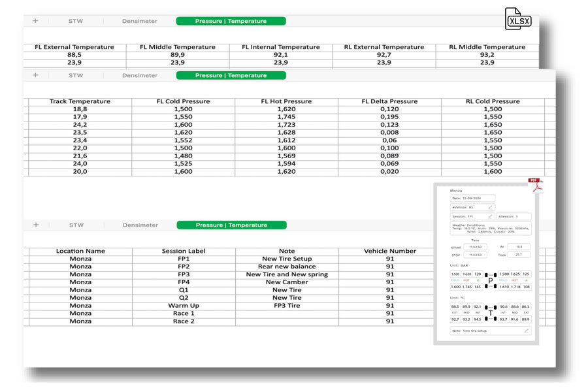Switch to the STW tab on the top toolbar
588x392 pixels.
point(74,20)
